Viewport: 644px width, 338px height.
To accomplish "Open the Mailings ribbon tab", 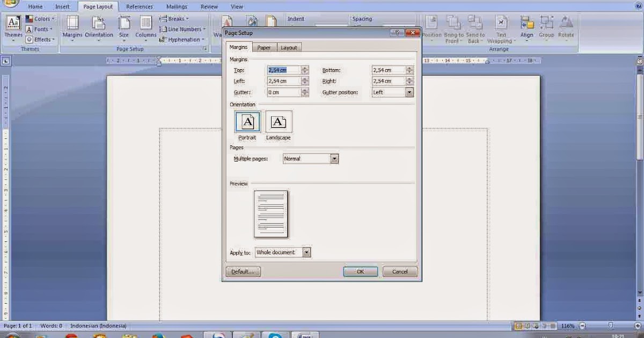I will pos(177,7).
